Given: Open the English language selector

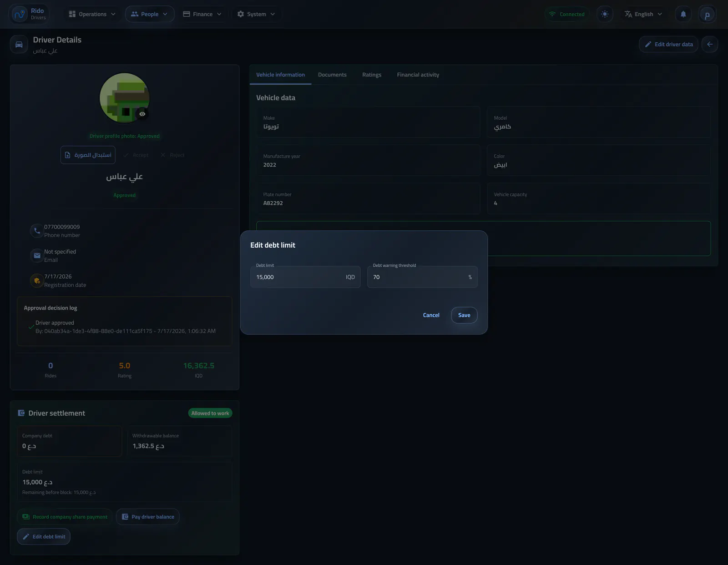Looking at the screenshot, I should pos(643,14).
